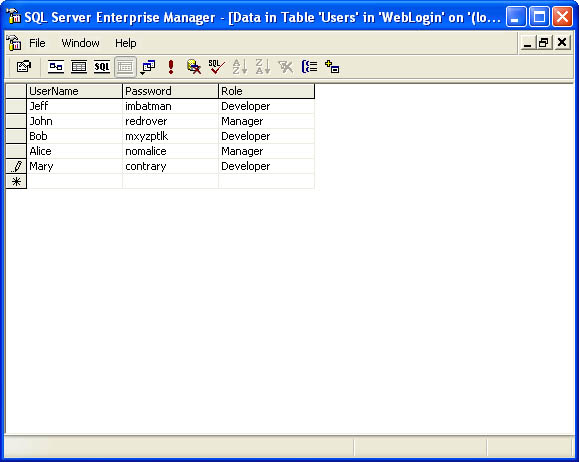The image size is (579, 462).
Task: Select the row header for Bob
Action: point(16,136)
